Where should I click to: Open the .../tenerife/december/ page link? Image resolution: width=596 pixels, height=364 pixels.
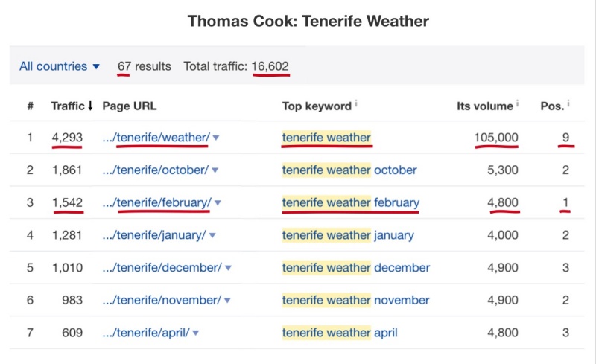[162, 267]
